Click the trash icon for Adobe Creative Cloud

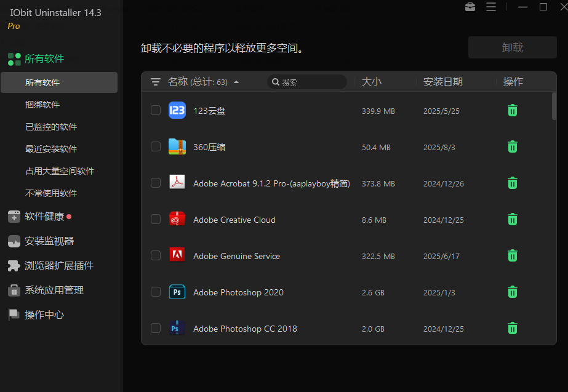coord(512,219)
